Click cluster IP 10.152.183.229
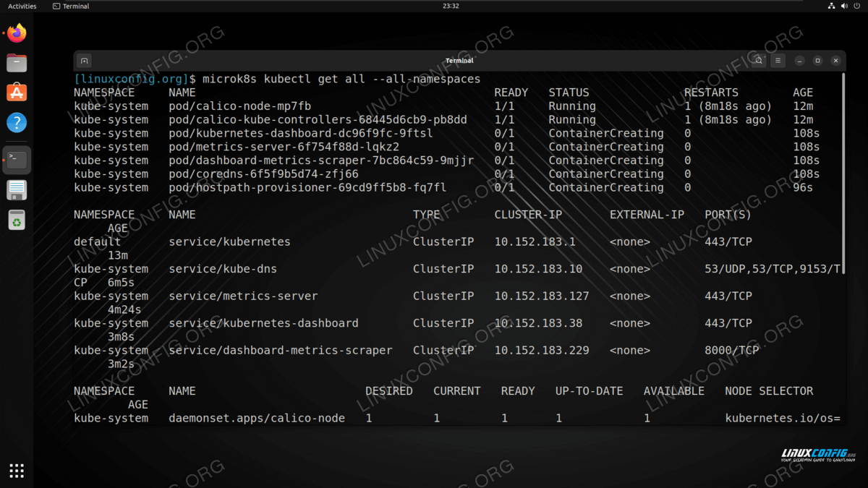Image resolution: width=868 pixels, height=488 pixels. (x=542, y=350)
